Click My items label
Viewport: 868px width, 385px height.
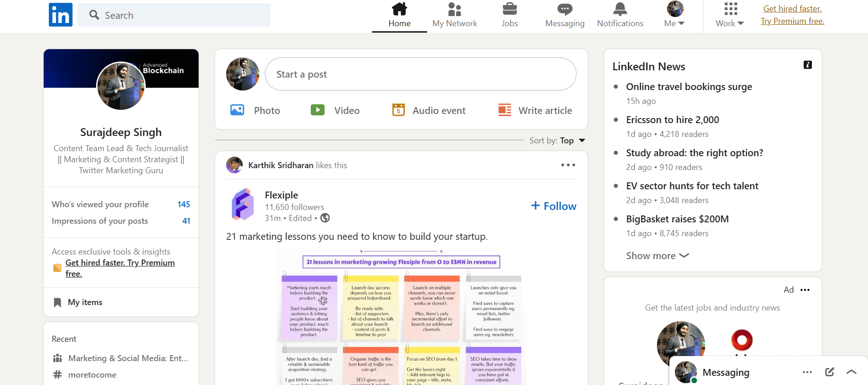click(x=85, y=302)
